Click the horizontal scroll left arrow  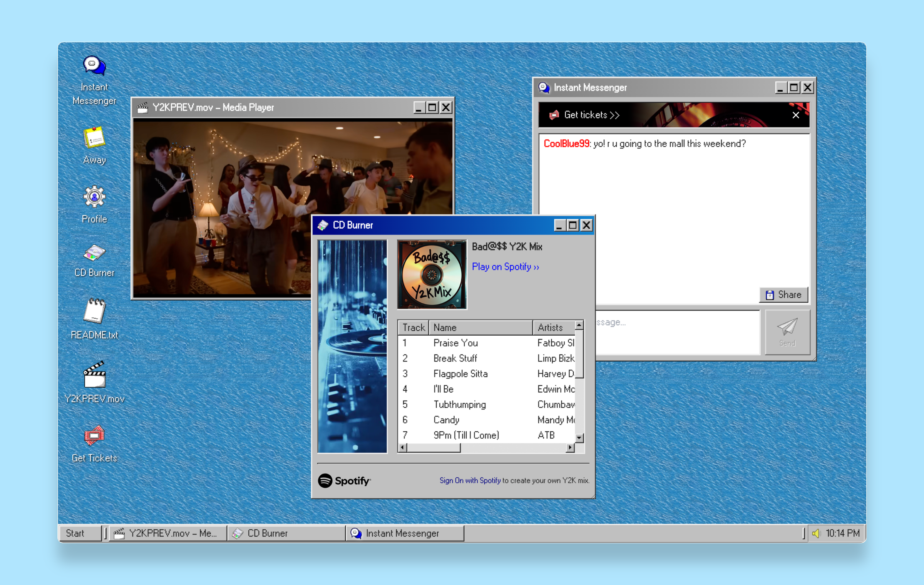pos(403,448)
